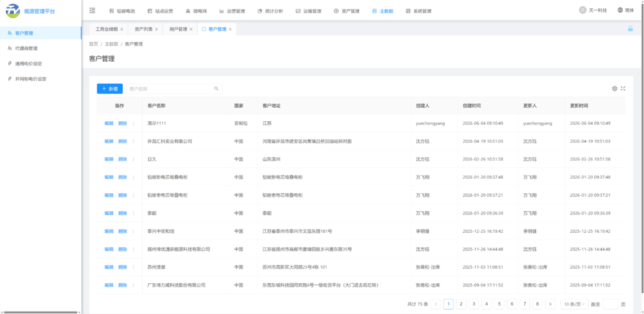Click the 新增 add button

109,88
